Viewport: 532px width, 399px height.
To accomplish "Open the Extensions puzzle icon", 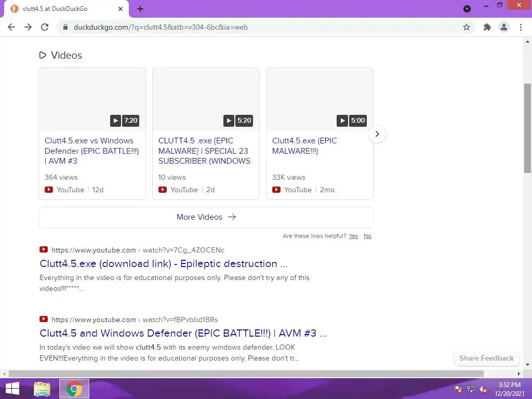I will coord(487,27).
